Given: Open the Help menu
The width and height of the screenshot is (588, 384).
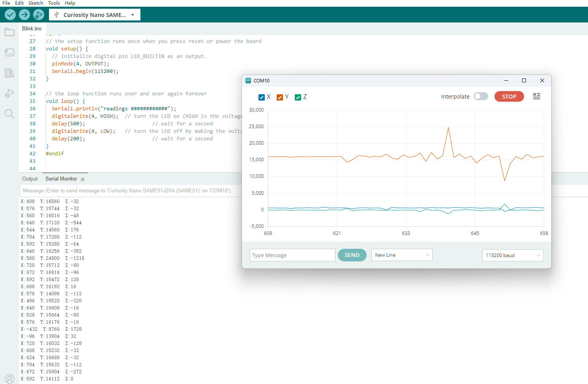Looking at the screenshot, I should click(70, 3).
